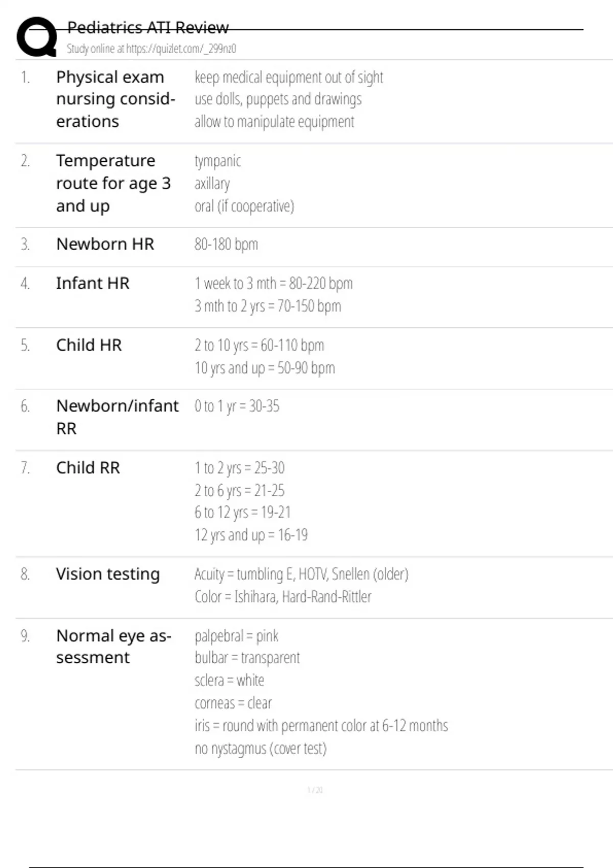613x868 pixels.
Task: Click the 10 yrs and up 50-90 bpm line
Action: pos(265,368)
